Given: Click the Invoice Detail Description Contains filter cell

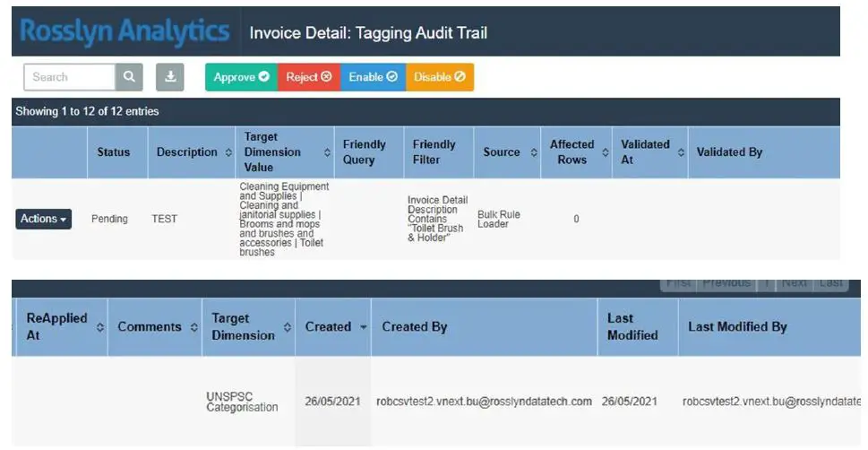Looking at the screenshot, I should coord(437,219).
